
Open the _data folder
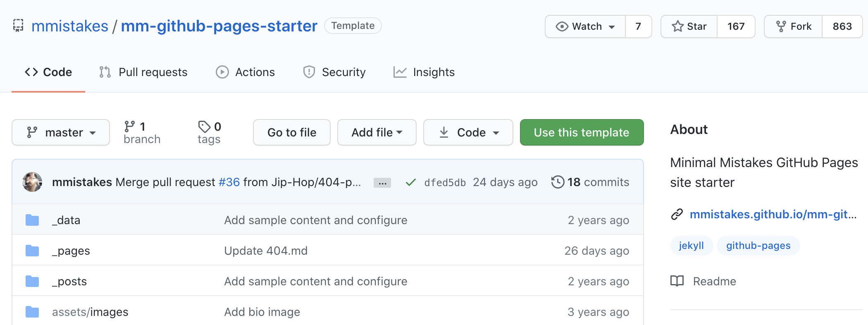coord(66,220)
